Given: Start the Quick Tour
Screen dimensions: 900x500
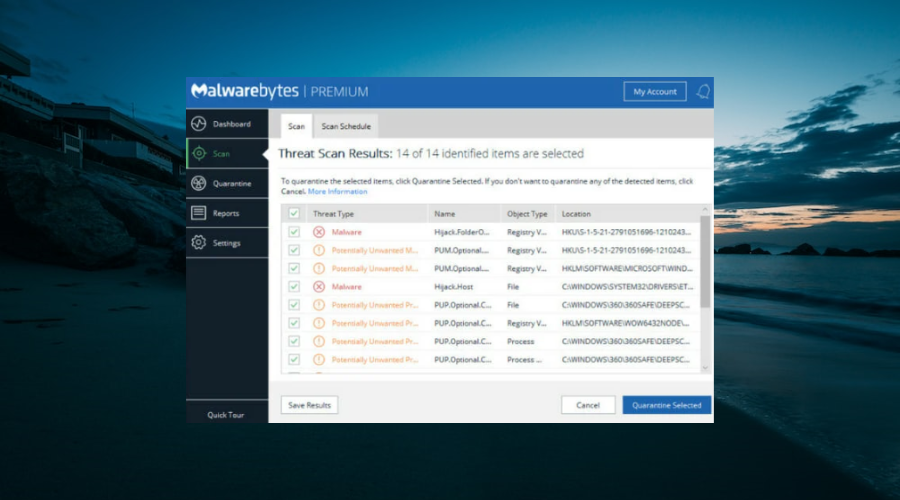Looking at the screenshot, I should click(x=226, y=414).
